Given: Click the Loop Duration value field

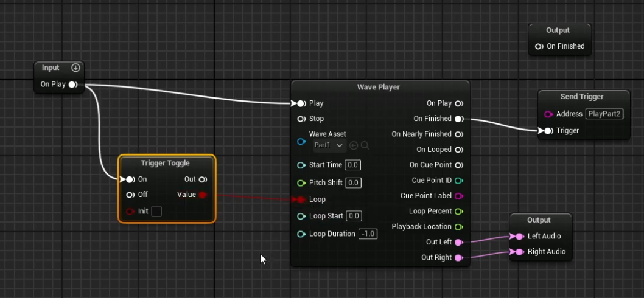Looking at the screenshot, I should point(368,234).
